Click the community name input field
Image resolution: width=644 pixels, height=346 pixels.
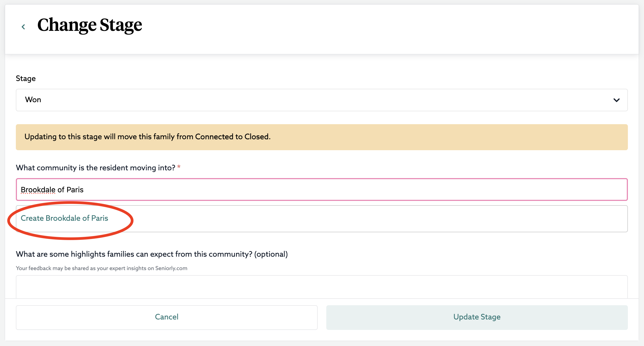pos(322,190)
